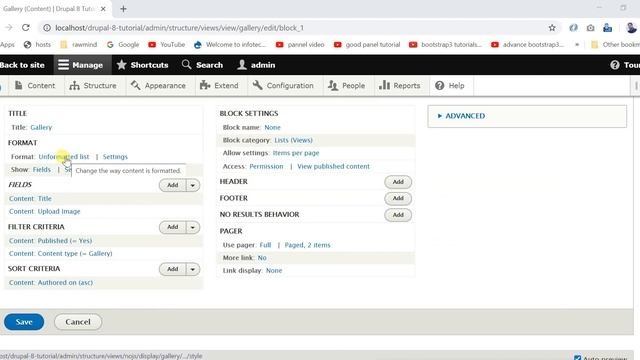Edit the Content: Title field
The height and width of the screenshot is (360, 640).
pos(30,198)
